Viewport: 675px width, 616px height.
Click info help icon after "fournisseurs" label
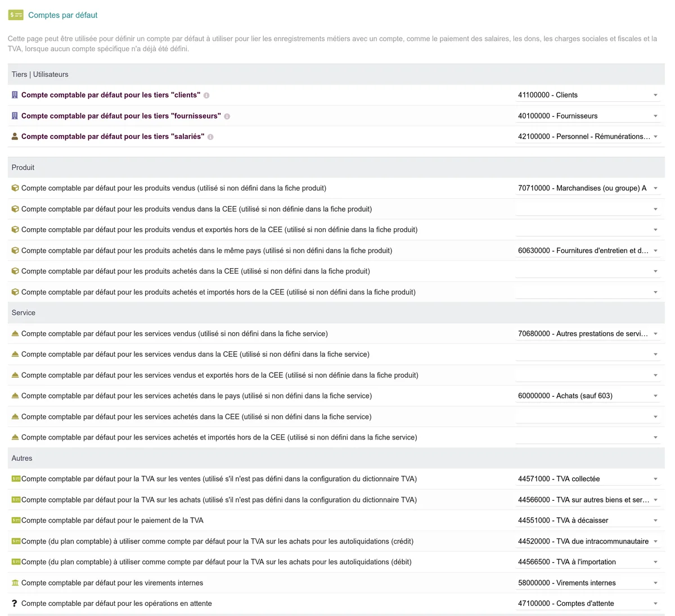(227, 116)
